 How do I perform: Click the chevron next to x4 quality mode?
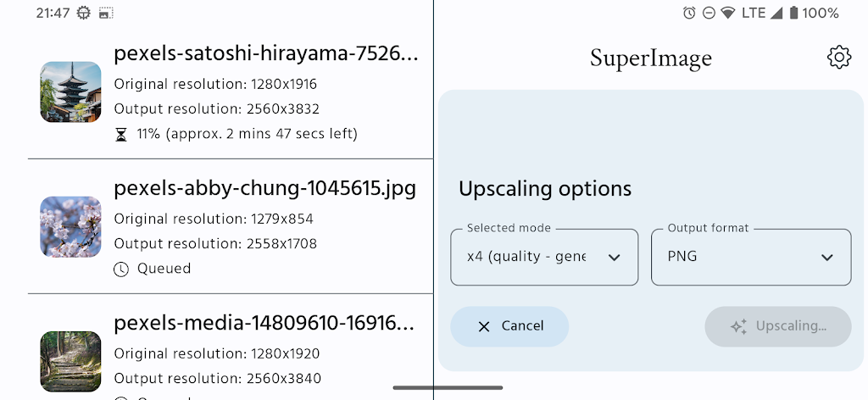615,258
